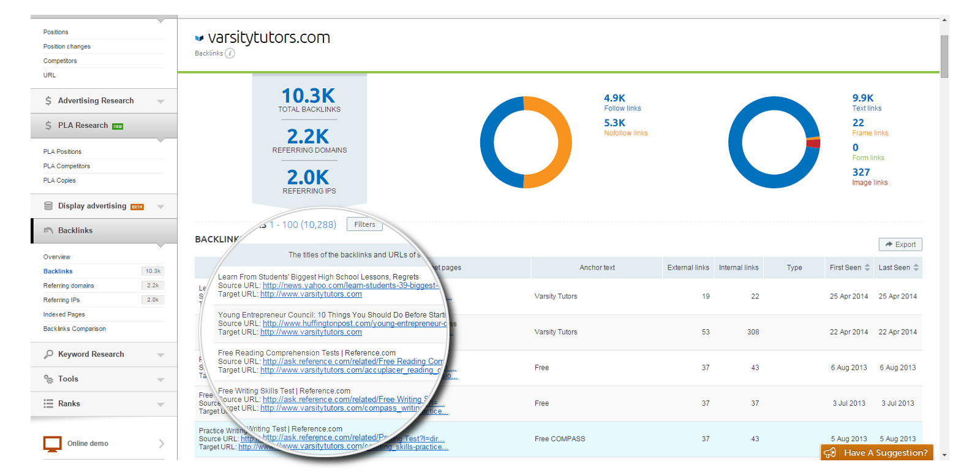This screenshot has height=475, width=980.
Task: Click the Online demo monitor icon
Action: click(53, 444)
